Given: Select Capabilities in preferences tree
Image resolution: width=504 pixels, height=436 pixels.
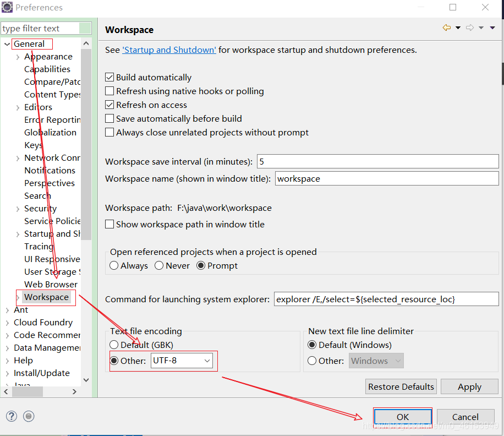Looking at the screenshot, I should click(47, 69).
